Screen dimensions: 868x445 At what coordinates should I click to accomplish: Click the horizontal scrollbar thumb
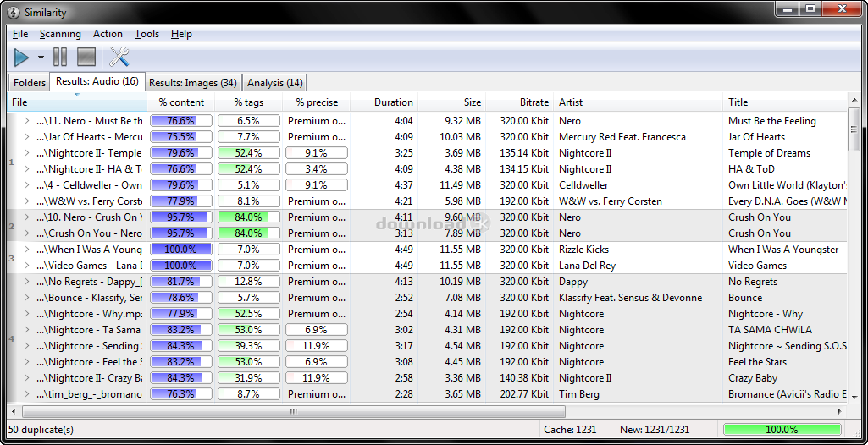click(x=293, y=411)
